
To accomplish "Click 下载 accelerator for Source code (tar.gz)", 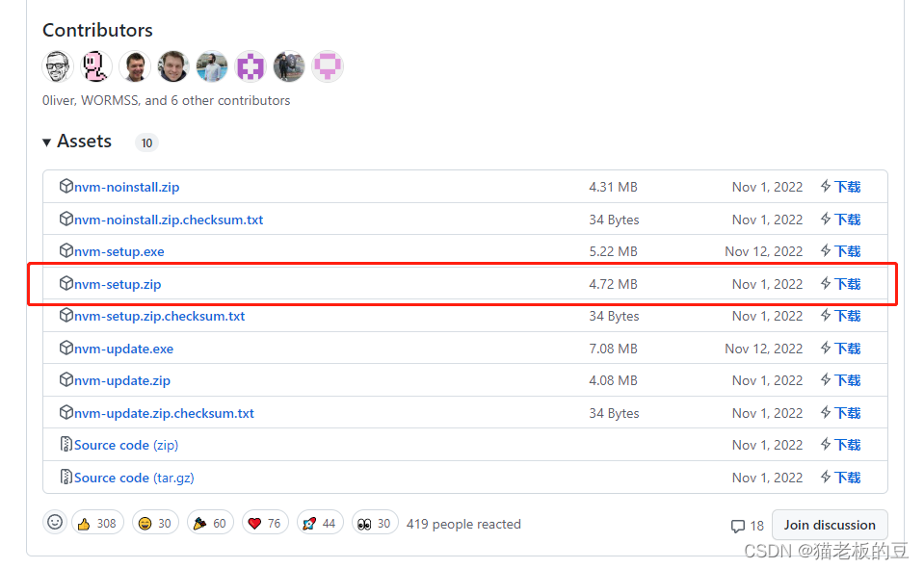I will tap(847, 478).
